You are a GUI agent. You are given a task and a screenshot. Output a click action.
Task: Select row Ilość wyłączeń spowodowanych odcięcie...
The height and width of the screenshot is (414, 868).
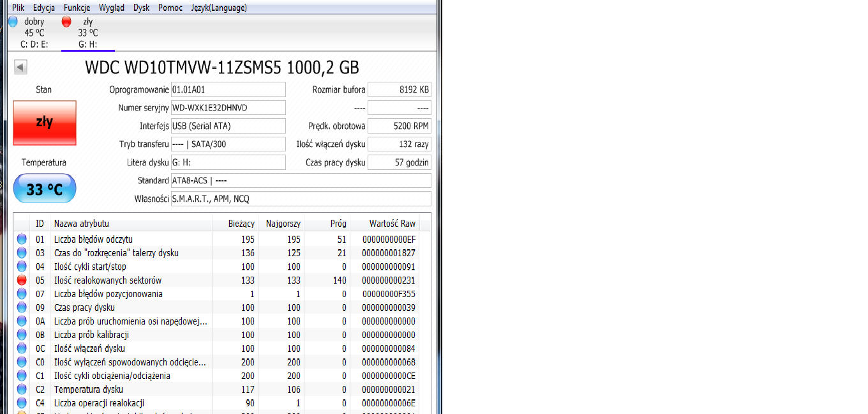click(x=216, y=362)
